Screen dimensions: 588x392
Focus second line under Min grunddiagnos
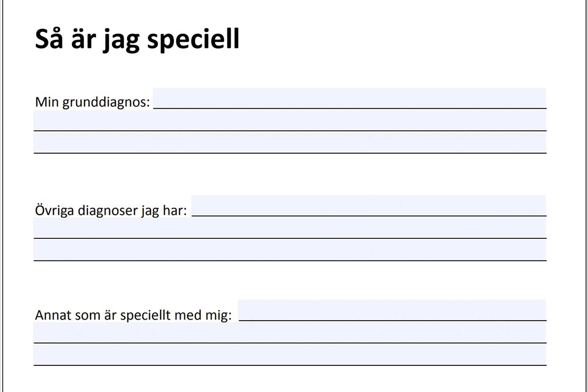click(290, 121)
